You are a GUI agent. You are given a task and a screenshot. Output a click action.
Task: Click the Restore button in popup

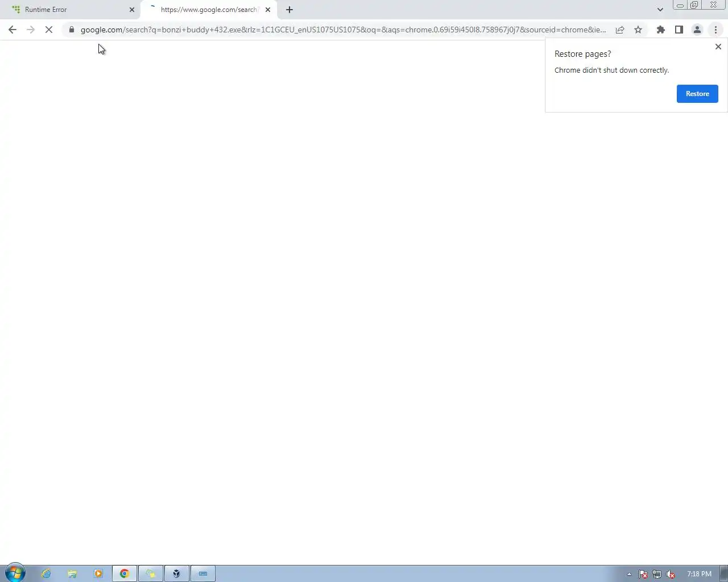click(x=697, y=94)
